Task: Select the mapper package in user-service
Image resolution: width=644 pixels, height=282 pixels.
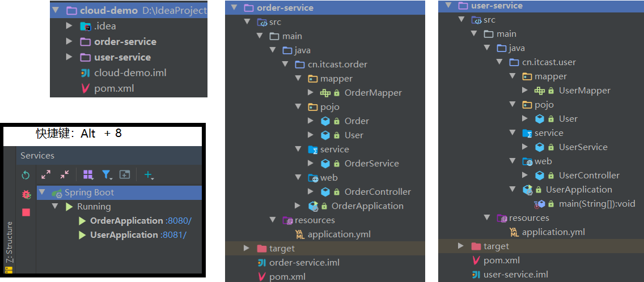Action: (x=550, y=76)
